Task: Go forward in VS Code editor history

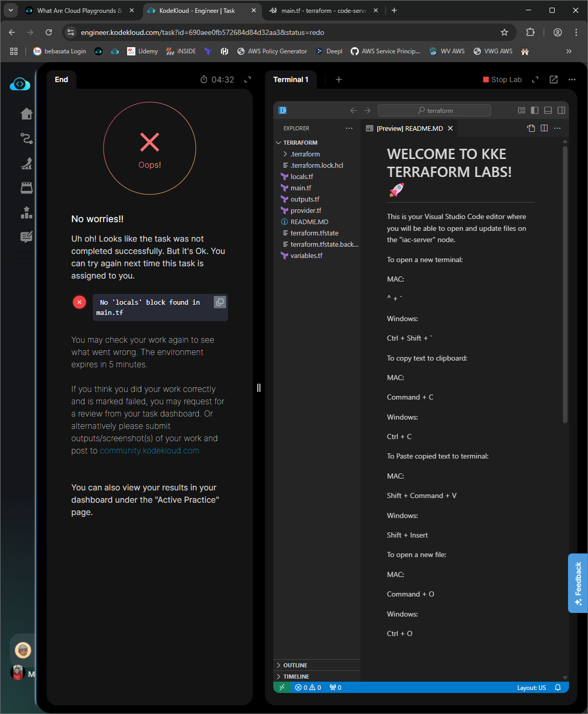Action: 367,110
